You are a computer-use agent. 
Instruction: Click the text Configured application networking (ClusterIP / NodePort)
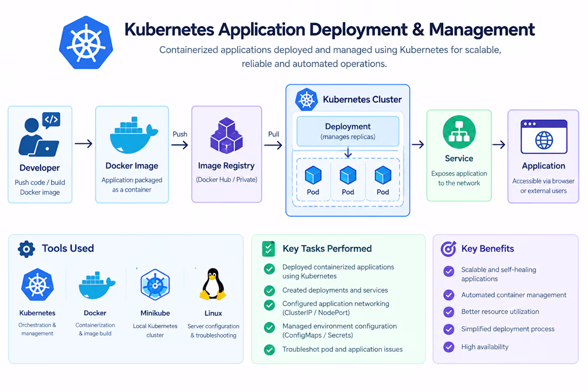[336, 308]
